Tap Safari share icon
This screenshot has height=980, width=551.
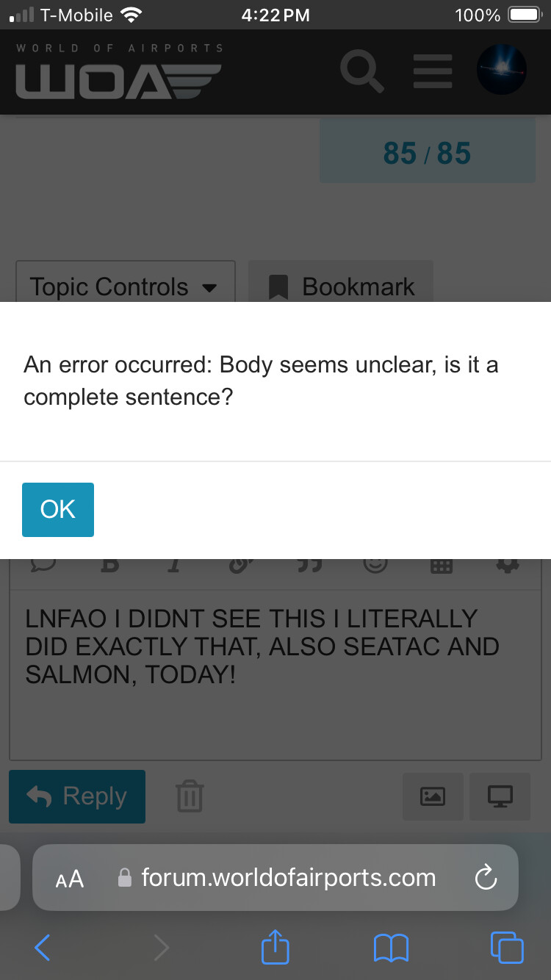click(x=275, y=947)
